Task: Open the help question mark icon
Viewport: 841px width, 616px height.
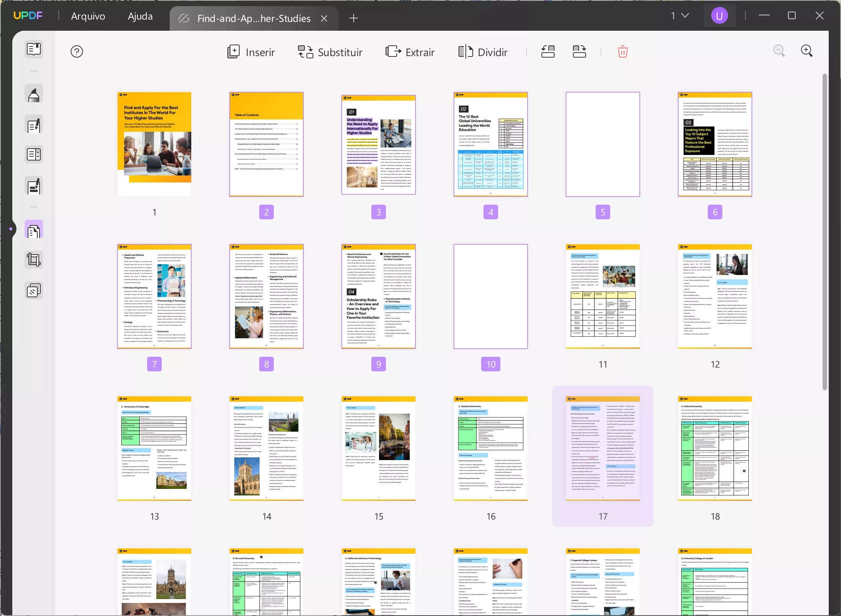Action: 77,51
